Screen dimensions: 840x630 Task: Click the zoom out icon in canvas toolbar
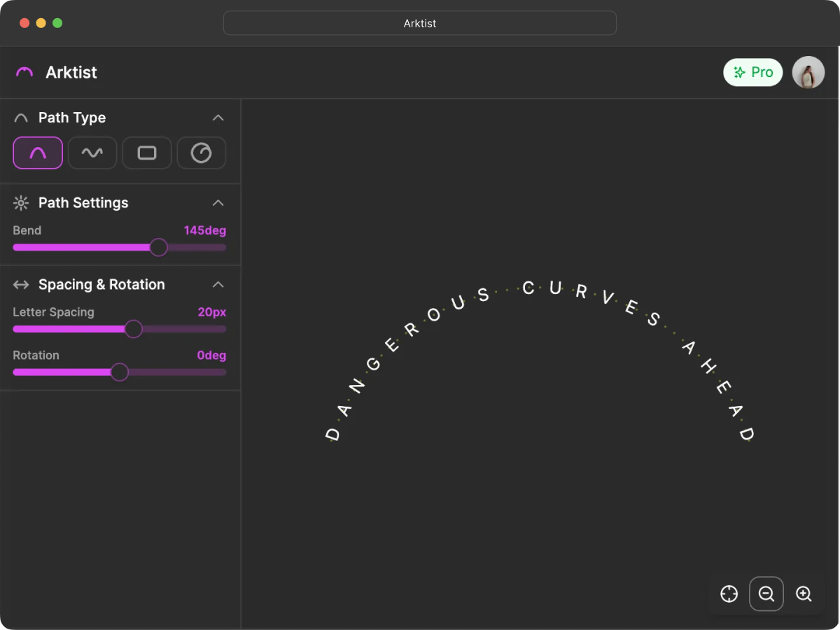point(766,594)
